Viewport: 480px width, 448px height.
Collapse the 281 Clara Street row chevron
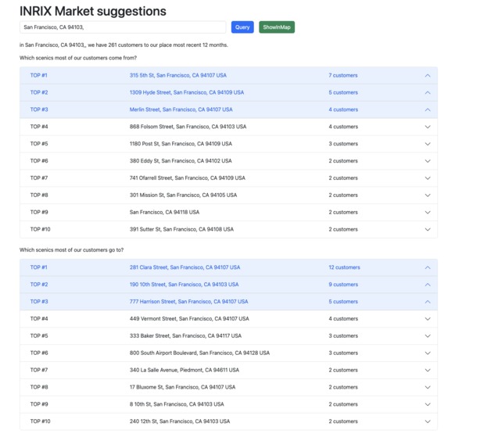428,267
